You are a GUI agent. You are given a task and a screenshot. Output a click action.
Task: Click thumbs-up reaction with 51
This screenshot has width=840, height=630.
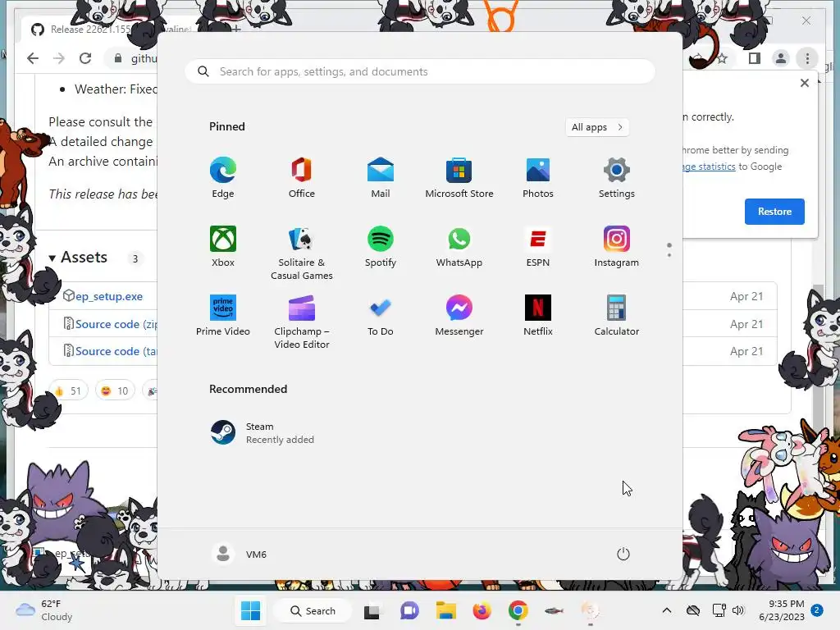[x=68, y=391]
